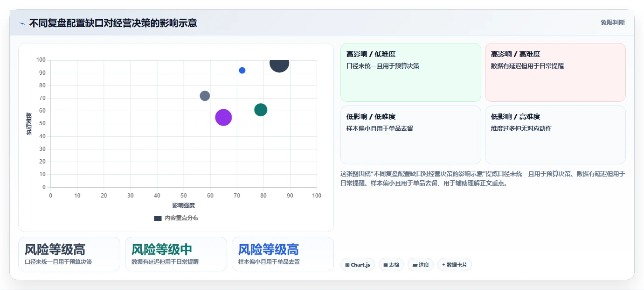Select the teal green bubble
The width and height of the screenshot is (644, 290).
[x=261, y=110]
